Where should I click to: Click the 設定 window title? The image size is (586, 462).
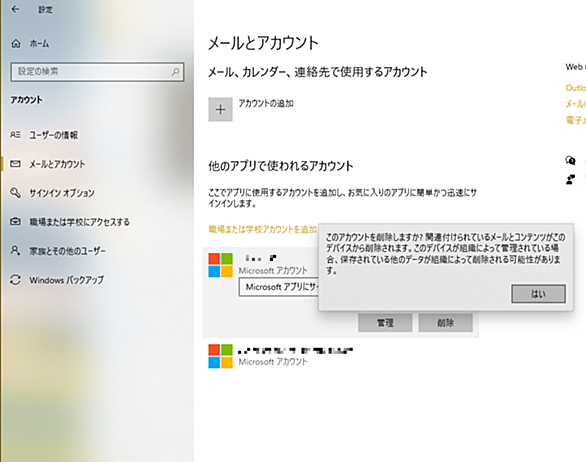(45, 10)
